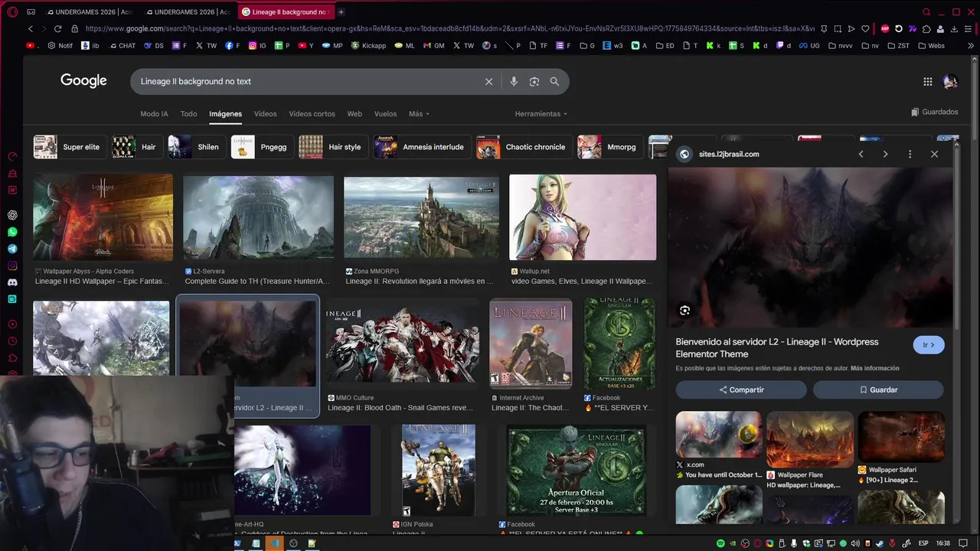Viewport: 980px width, 551px height.
Task: Open Wallpaper Abyss Lineage II HD thumbnail
Action: tap(103, 217)
